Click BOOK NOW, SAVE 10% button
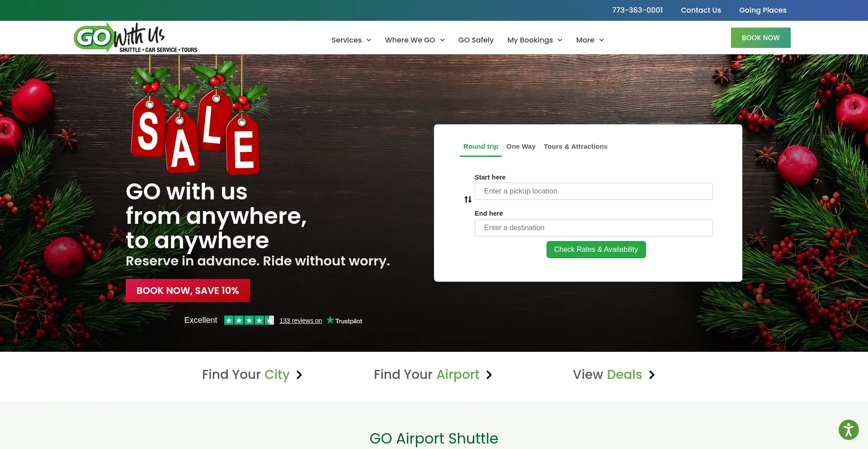 [188, 290]
